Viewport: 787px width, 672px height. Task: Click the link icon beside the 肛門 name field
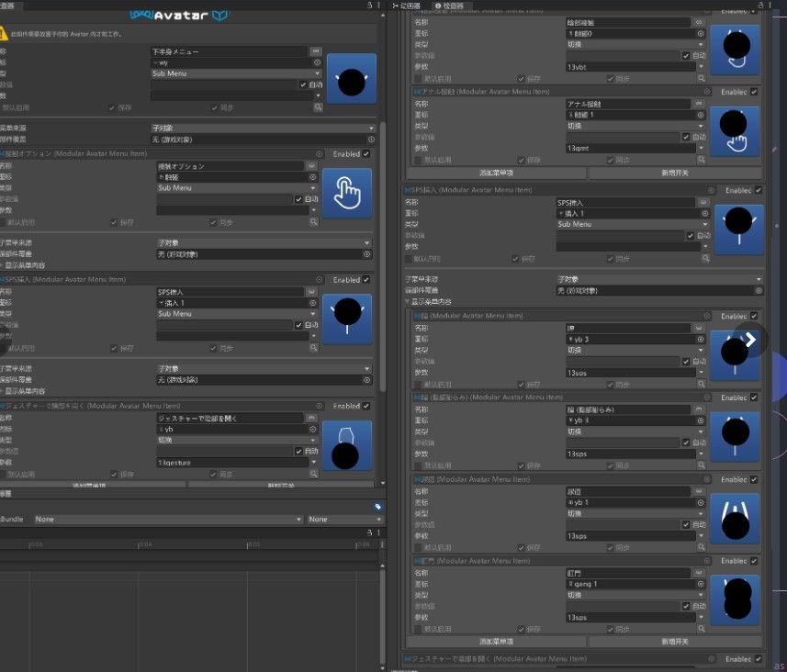(x=699, y=573)
